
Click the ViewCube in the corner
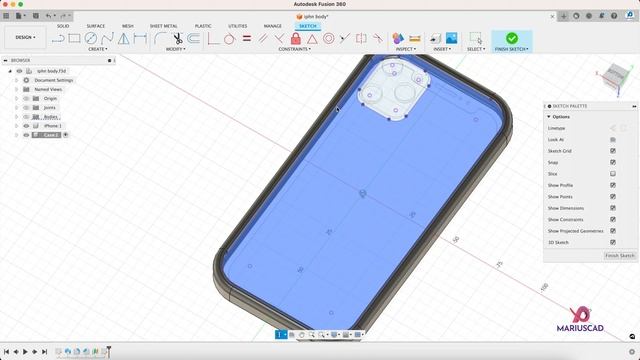(616, 77)
